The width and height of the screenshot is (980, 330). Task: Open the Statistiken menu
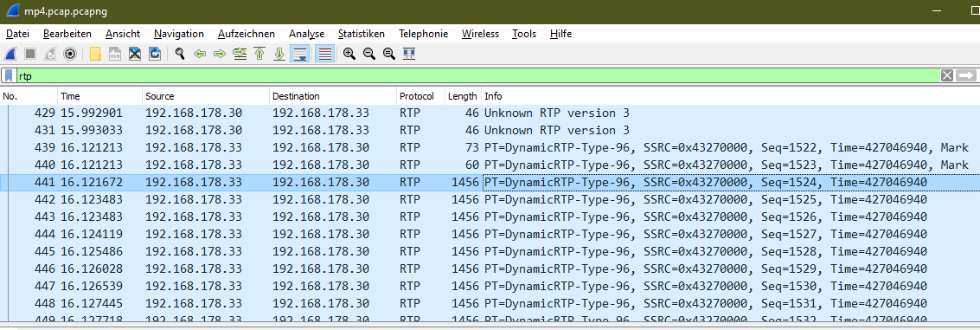click(x=362, y=34)
